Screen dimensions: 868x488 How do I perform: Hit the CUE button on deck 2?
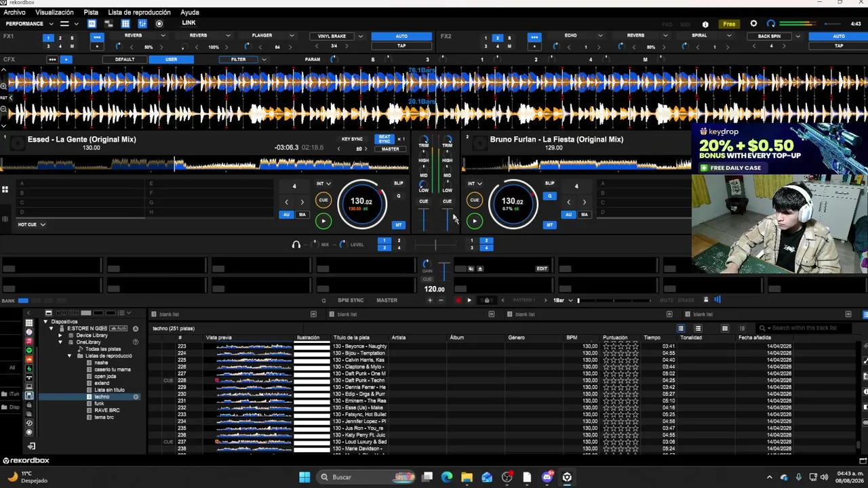[x=475, y=200]
